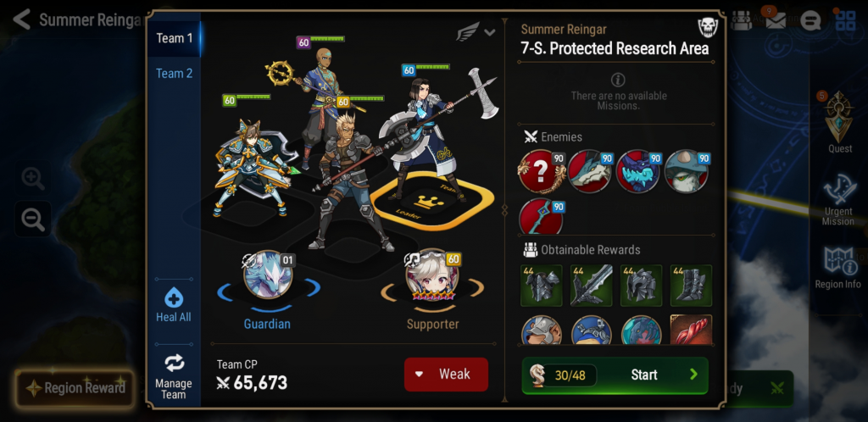This screenshot has height=422, width=868.
Task: Click the zoom-in magnifier on map
Action: click(x=33, y=178)
